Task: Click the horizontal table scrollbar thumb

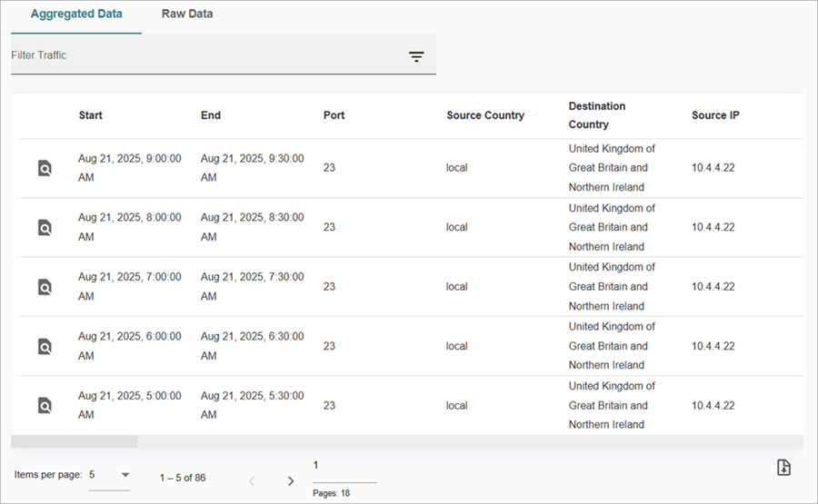Action: [75, 442]
